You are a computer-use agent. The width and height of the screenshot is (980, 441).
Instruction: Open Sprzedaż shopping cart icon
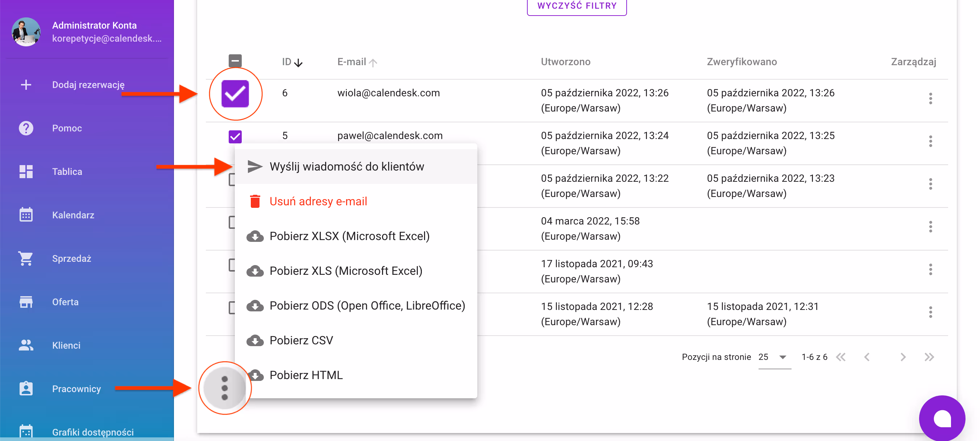pos(26,259)
